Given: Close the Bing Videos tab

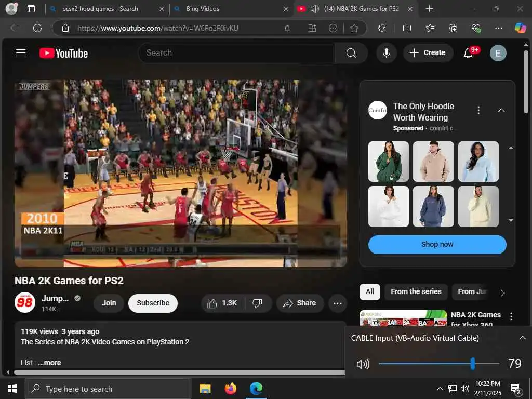Looking at the screenshot, I should click(286, 9).
